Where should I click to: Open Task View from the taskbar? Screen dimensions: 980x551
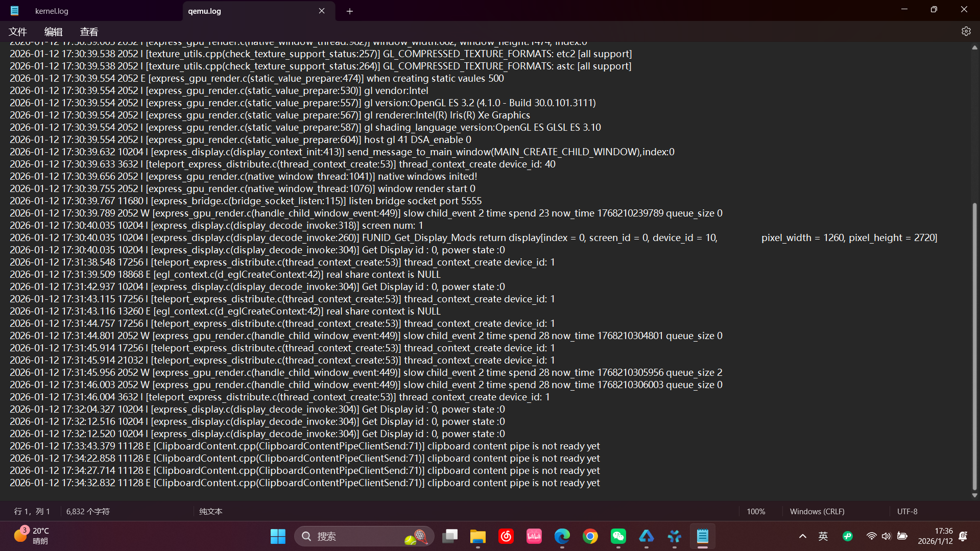coord(450,536)
